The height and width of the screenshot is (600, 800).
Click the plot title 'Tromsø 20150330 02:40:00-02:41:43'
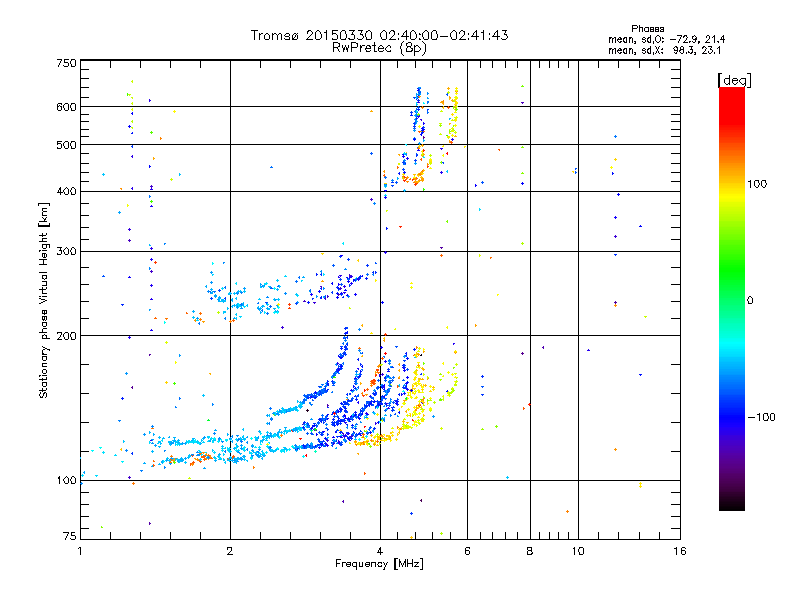click(x=379, y=35)
